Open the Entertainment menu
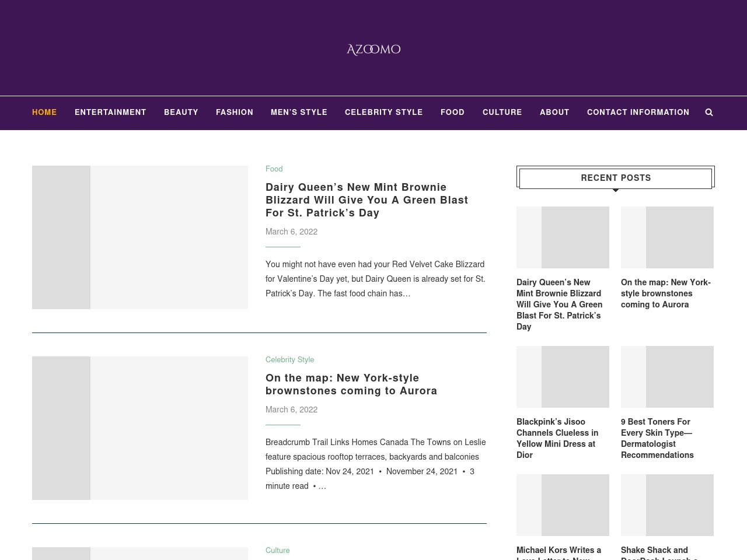 point(110,113)
